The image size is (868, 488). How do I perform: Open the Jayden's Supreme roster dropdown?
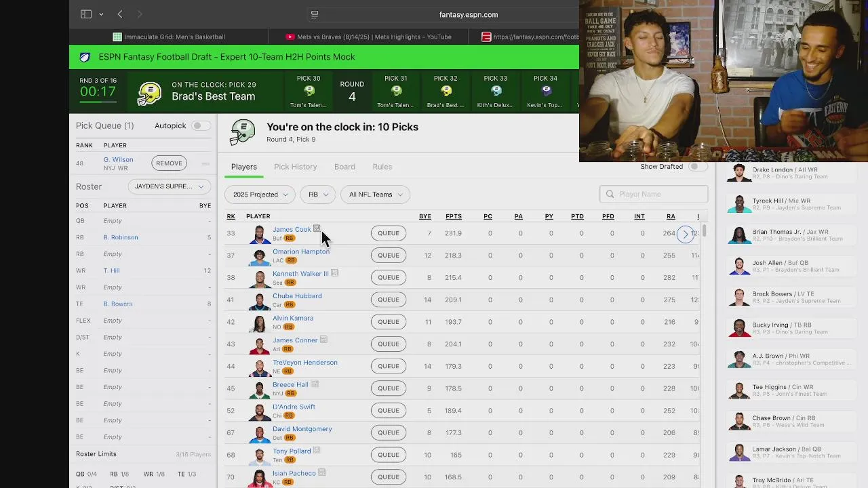(x=169, y=186)
